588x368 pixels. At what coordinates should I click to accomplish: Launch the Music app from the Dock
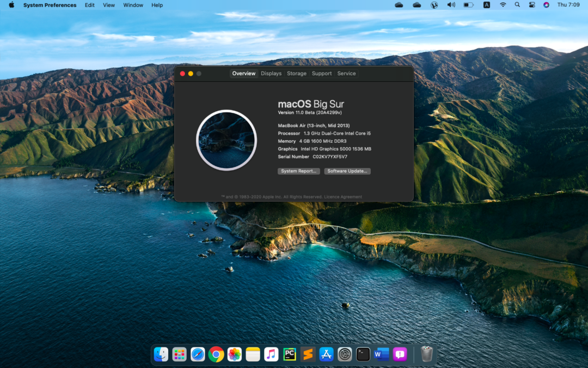271,354
